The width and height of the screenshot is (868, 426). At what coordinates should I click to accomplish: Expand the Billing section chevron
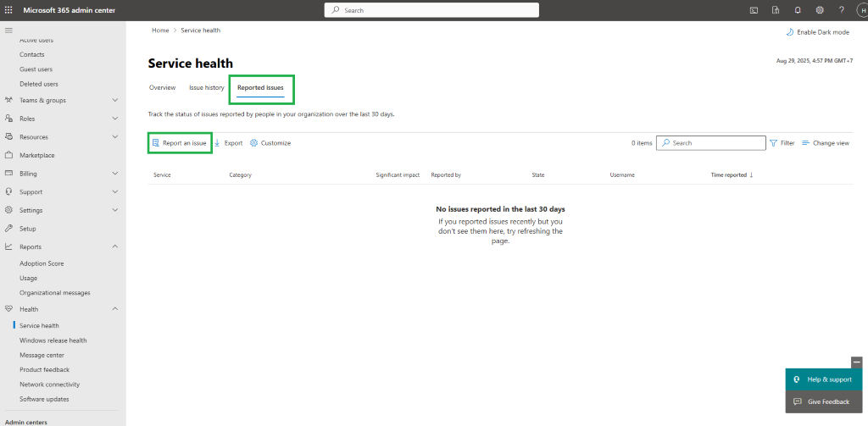tap(115, 173)
